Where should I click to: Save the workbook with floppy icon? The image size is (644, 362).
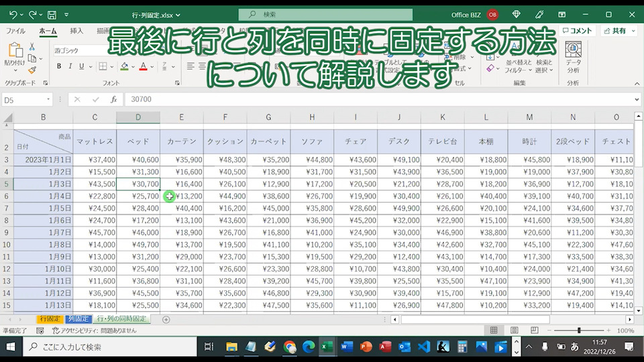(x=52, y=15)
